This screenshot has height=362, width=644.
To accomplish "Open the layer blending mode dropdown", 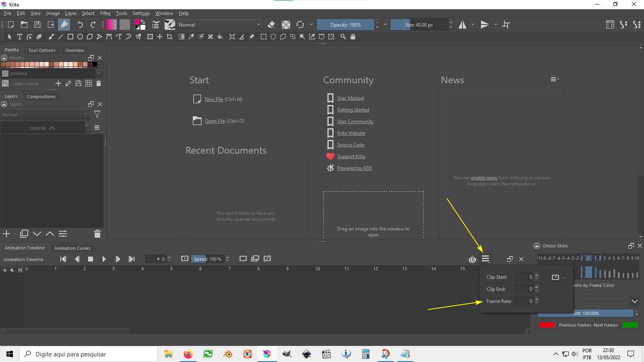I will point(45,115).
